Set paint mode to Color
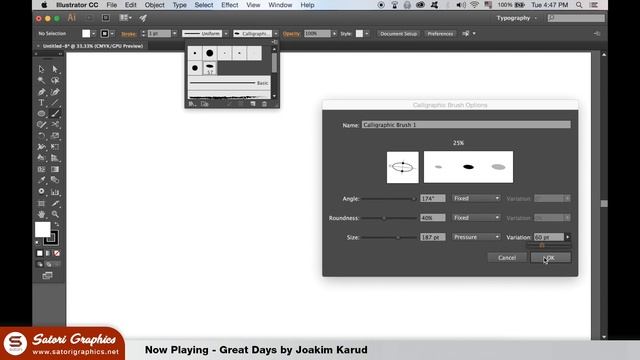The height and width of the screenshot is (360, 640). point(40,253)
